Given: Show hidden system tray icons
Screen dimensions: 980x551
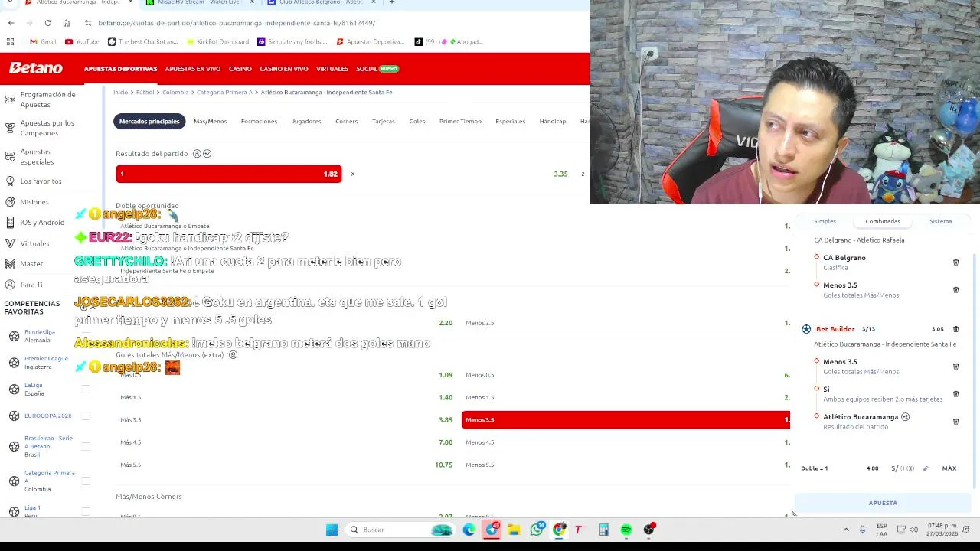Looking at the screenshot, I should click(x=846, y=530).
